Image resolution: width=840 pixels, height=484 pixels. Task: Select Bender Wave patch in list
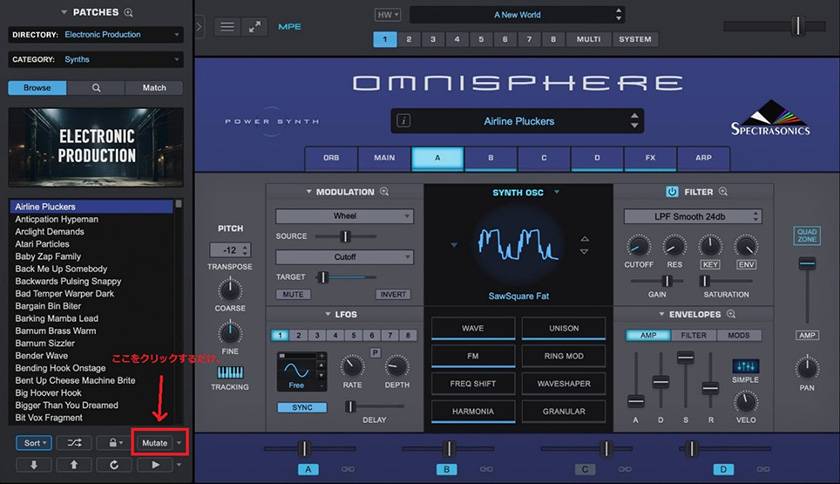pyautogui.click(x=43, y=355)
